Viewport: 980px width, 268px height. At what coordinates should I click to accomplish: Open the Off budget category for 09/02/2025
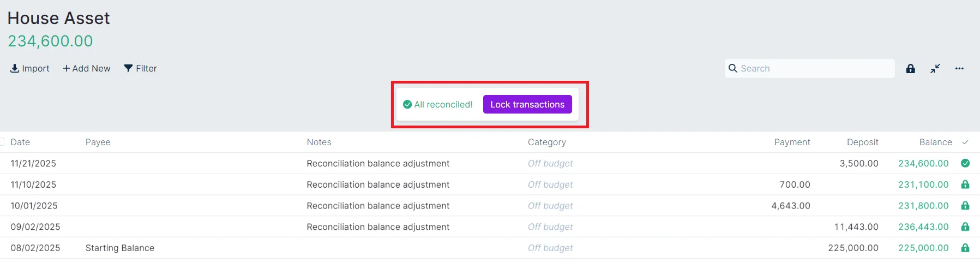550,227
